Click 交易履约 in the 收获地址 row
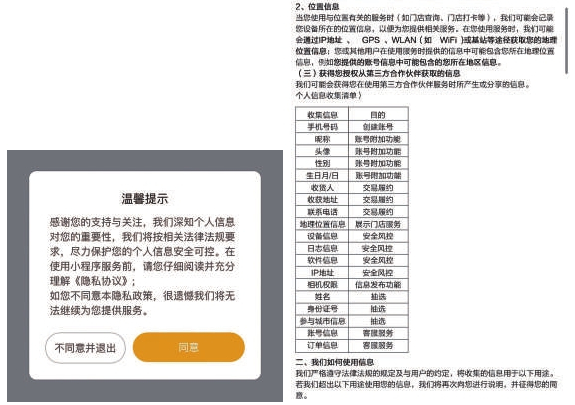 pyautogui.click(x=378, y=200)
